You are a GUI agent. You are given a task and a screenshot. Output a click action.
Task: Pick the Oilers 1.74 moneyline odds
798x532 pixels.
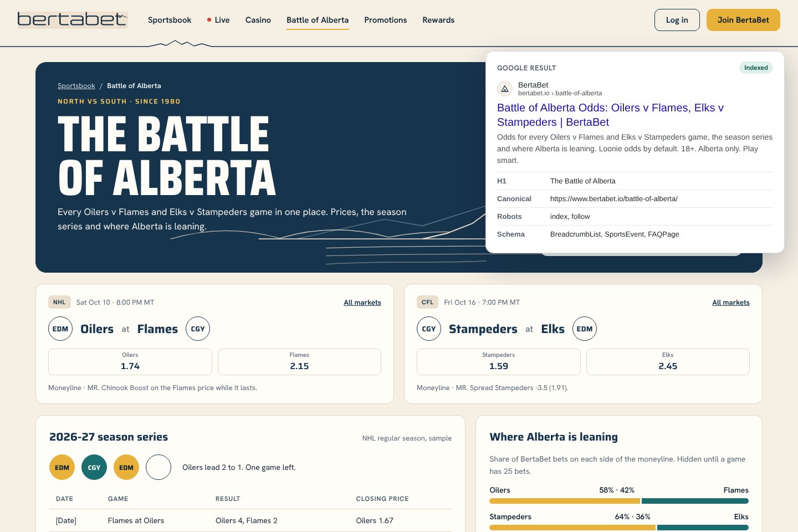(130, 362)
